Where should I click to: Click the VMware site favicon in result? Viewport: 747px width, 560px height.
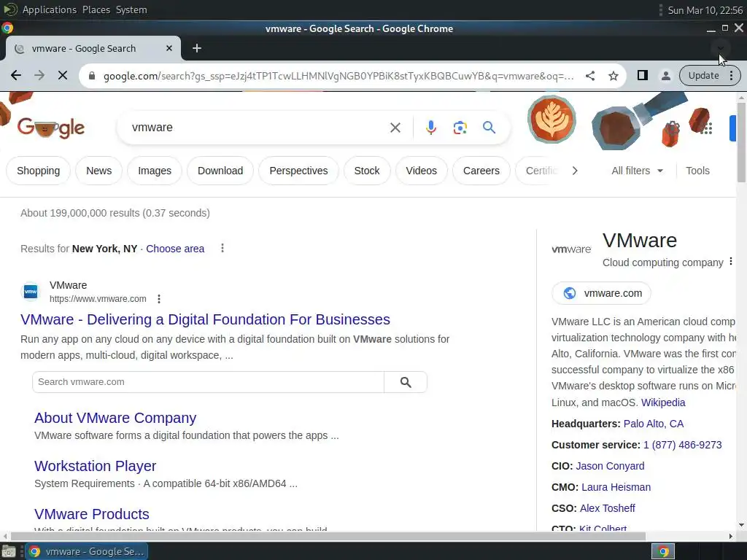tap(31, 292)
